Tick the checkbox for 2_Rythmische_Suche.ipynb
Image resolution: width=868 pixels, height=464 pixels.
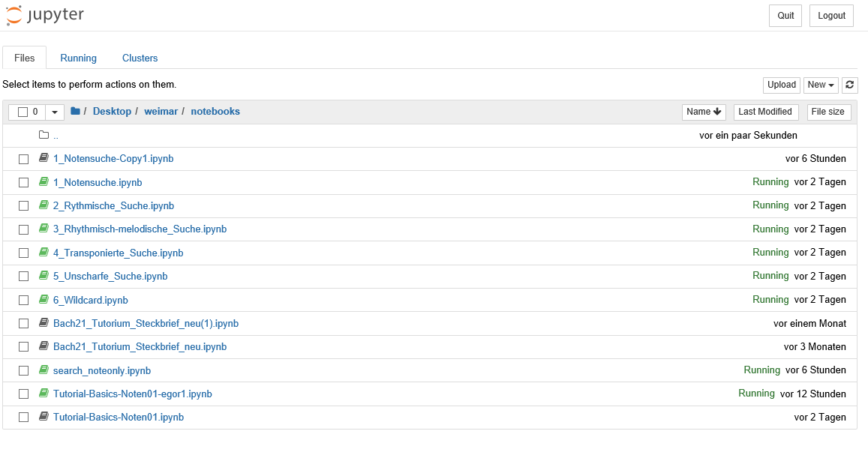click(23, 205)
